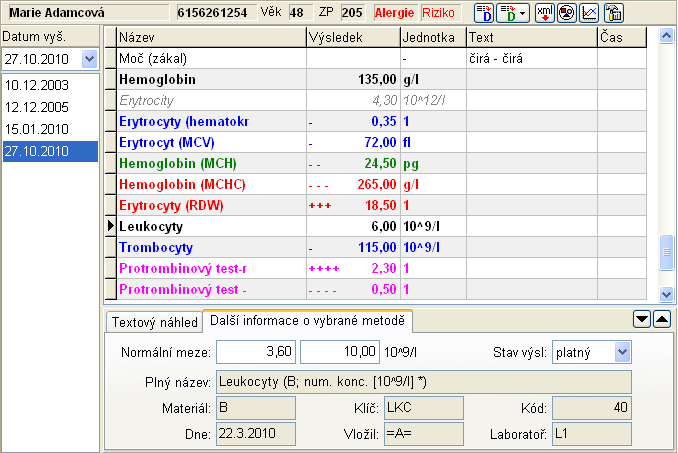Click the colored shapes toolbar icon
Image resolution: width=678 pixels, height=453 pixels.
tap(567, 13)
